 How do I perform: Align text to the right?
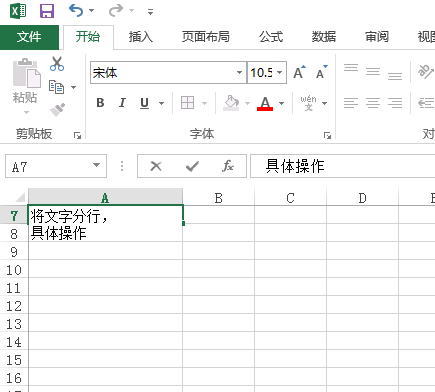(x=395, y=103)
